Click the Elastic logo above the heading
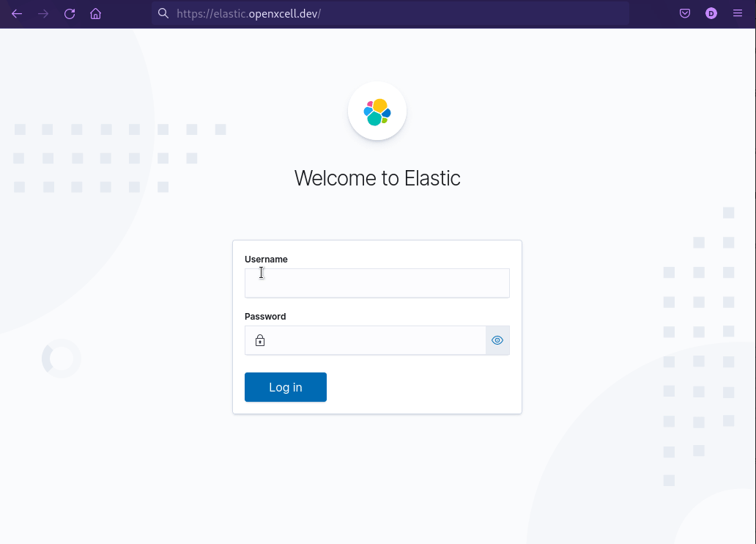Viewport: 756px width, 544px height. [x=377, y=111]
